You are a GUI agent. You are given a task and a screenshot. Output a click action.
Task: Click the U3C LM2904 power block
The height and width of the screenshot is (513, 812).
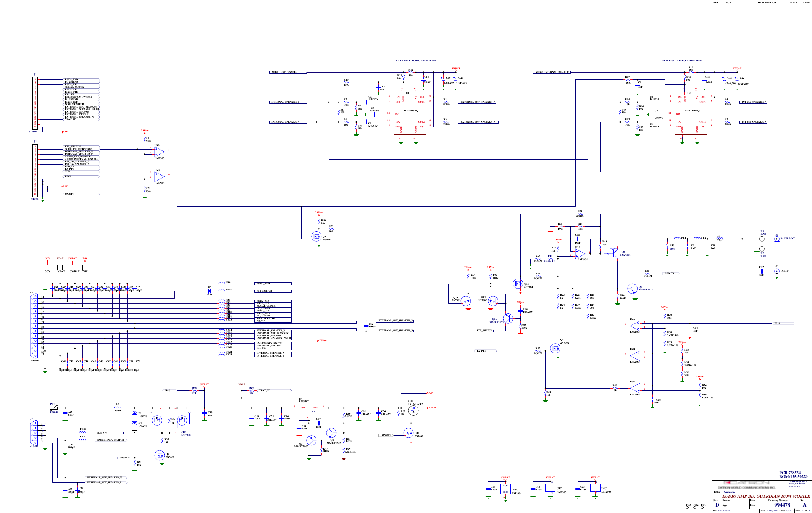click(505, 489)
